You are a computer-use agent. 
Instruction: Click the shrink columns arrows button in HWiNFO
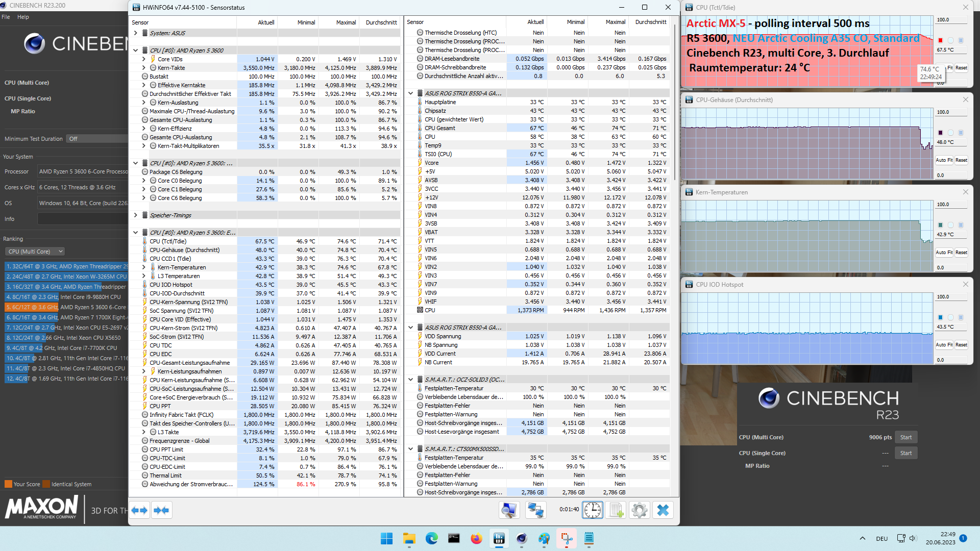click(161, 510)
